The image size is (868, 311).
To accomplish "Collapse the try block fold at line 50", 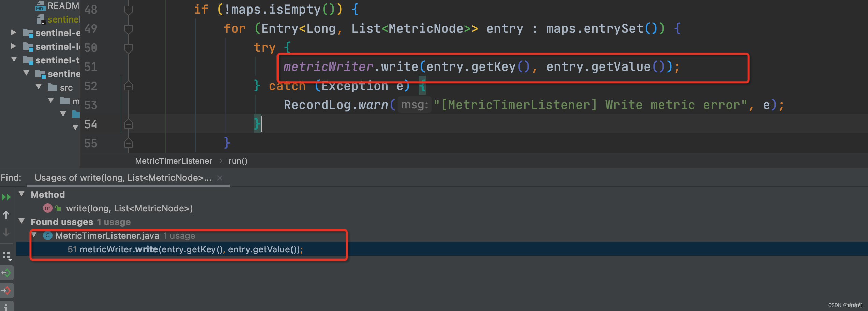I will [x=128, y=48].
